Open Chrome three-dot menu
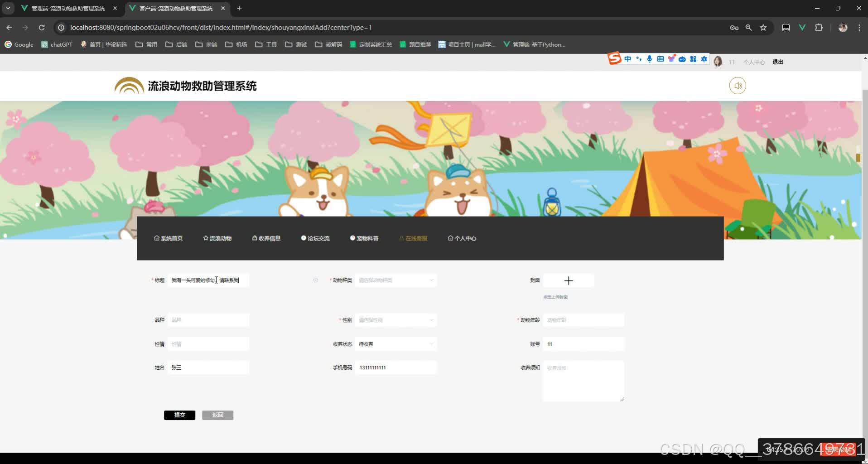This screenshot has width=868, height=464. pyautogui.click(x=859, y=28)
